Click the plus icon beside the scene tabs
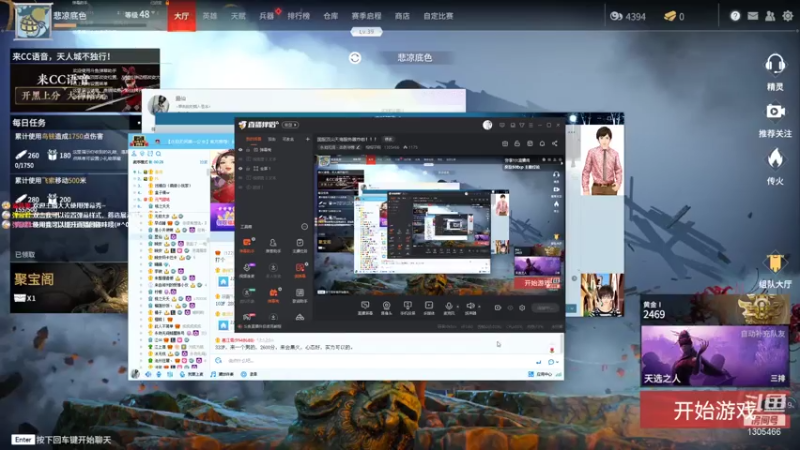Screen dimensions: 800x450 [307, 139]
